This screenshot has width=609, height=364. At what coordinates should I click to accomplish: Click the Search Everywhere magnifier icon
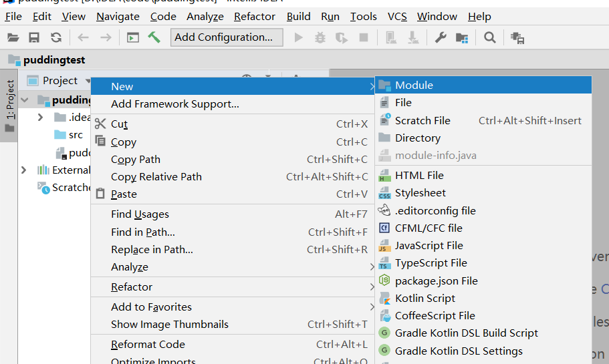(490, 37)
